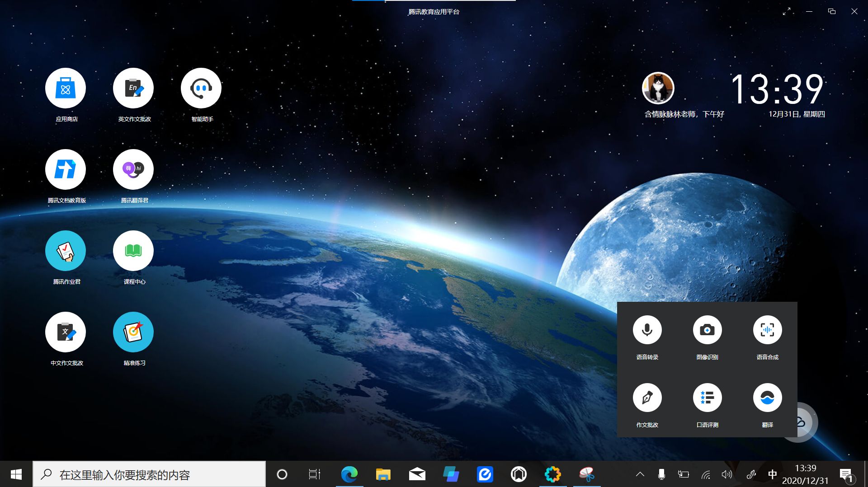The height and width of the screenshot is (487, 868).
Task: Select 翻译 translate tool in panel
Action: click(x=768, y=398)
